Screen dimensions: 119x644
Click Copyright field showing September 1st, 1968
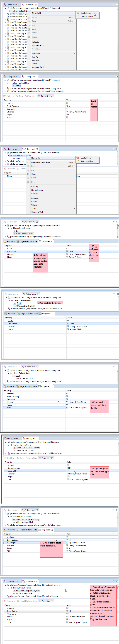[x=77, y=543]
